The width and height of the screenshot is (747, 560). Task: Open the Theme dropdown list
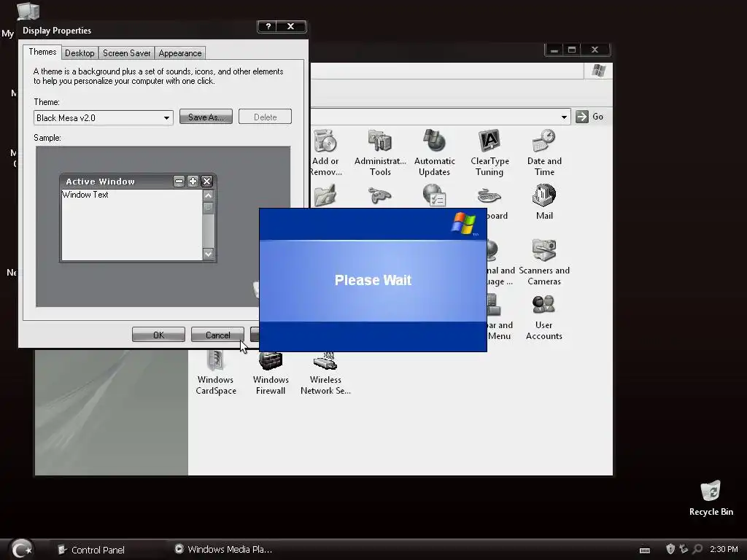(x=103, y=117)
